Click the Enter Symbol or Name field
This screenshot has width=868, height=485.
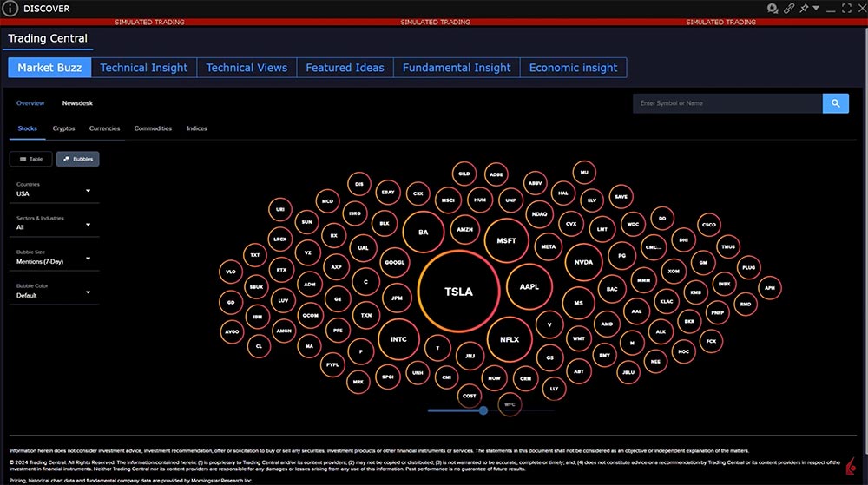(727, 103)
